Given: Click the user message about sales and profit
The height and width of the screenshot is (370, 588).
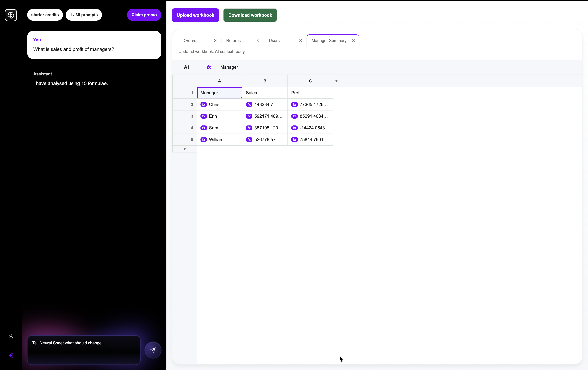Looking at the screenshot, I should point(94,45).
